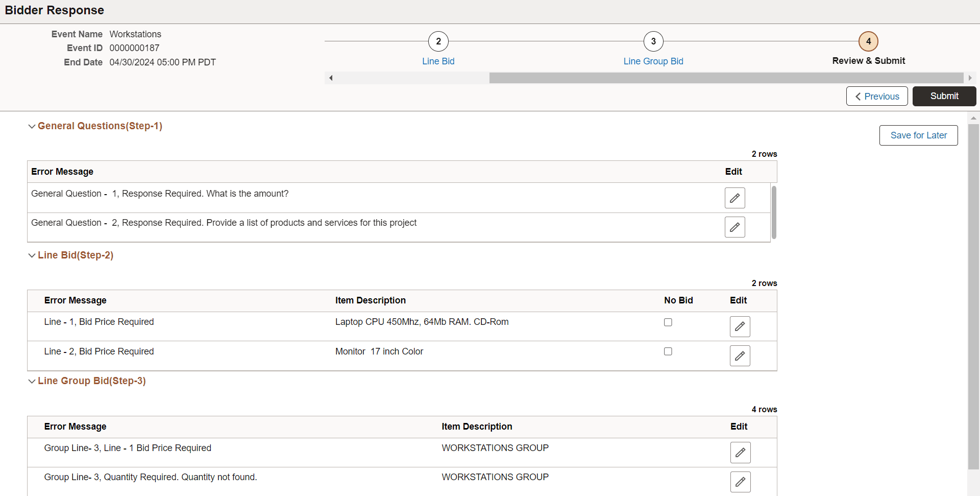Click the Review & Submit step 4 circle
980x496 pixels.
click(x=868, y=41)
